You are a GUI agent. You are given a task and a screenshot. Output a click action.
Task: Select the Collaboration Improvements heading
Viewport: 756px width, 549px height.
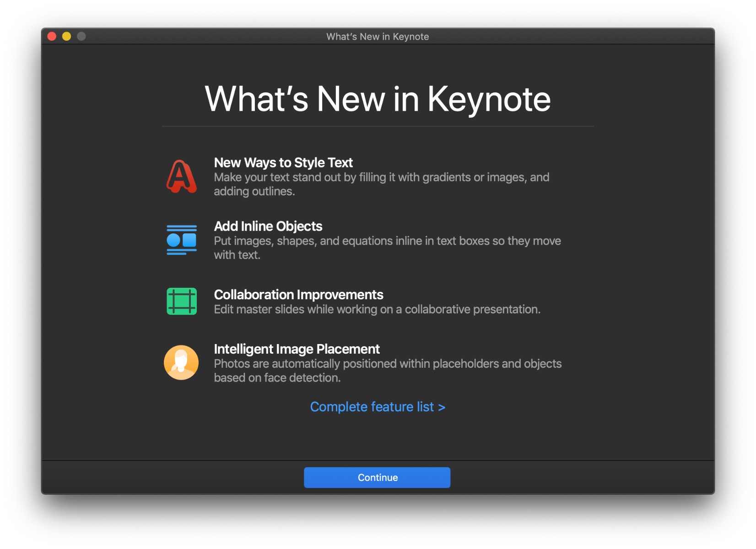pyautogui.click(x=298, y=295)
